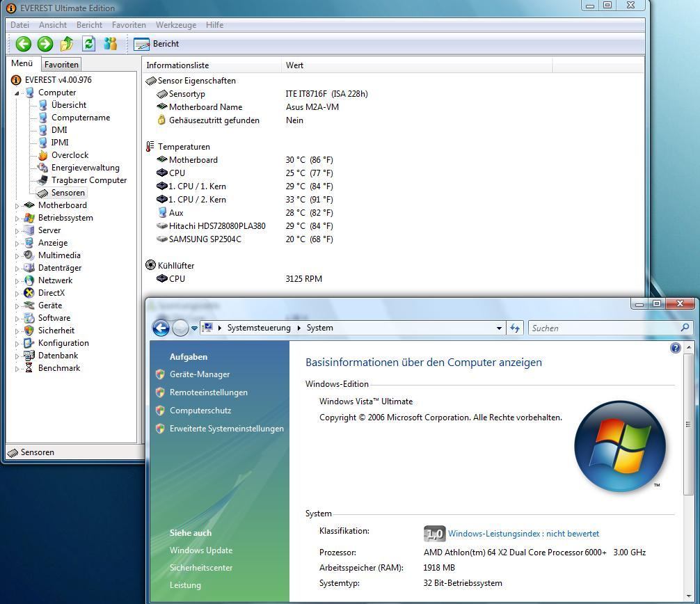Image resolution: width=700 pixels, height=604 pixels.
Task: Expand the Anzeige tree node
Action: pyautogui.click(x=17, y=244)
